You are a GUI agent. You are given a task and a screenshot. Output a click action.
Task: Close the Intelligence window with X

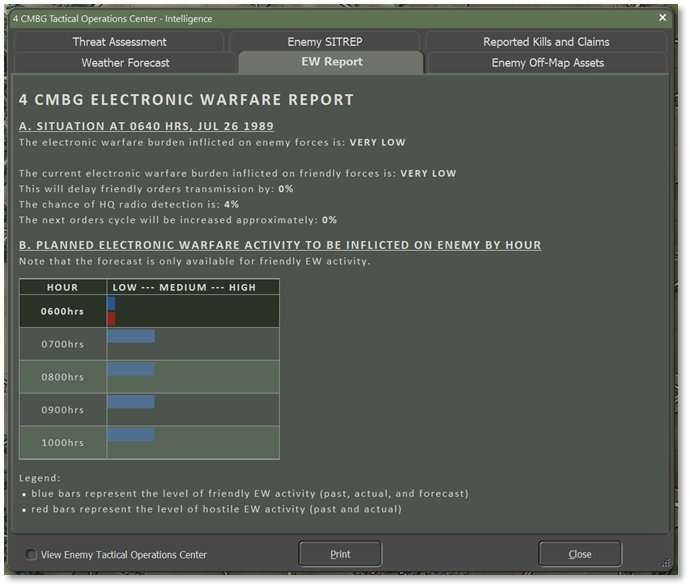pyautogui.click(x=662, y=18)
